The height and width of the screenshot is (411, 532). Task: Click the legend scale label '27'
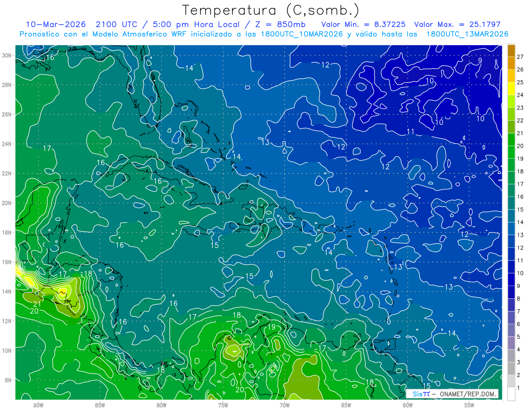[520, 56]
